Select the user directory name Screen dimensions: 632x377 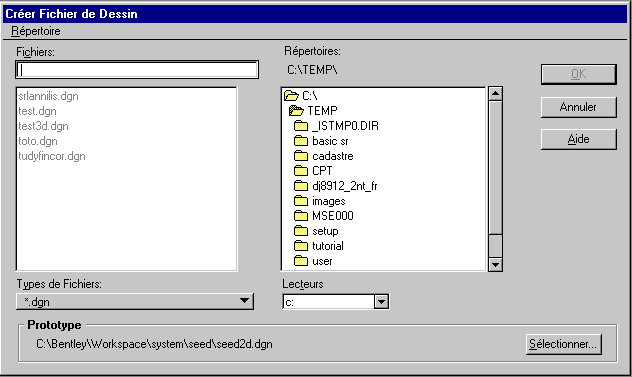pos(322,261)
